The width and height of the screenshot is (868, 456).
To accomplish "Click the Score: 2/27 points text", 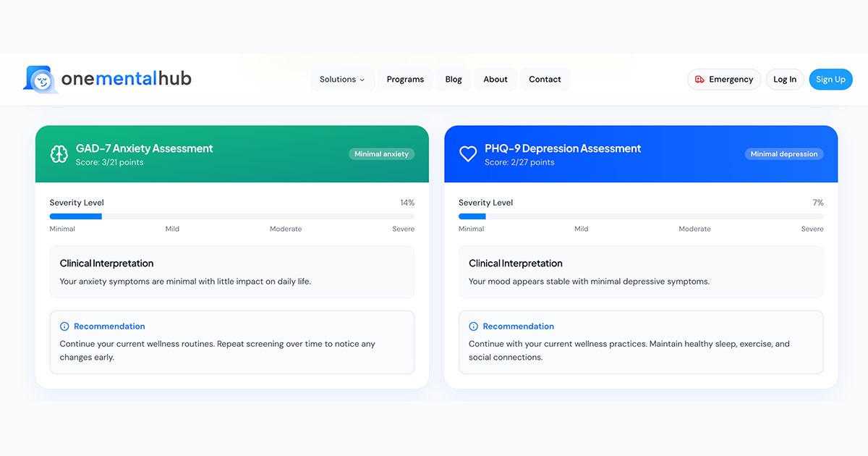I will (520, 162).
